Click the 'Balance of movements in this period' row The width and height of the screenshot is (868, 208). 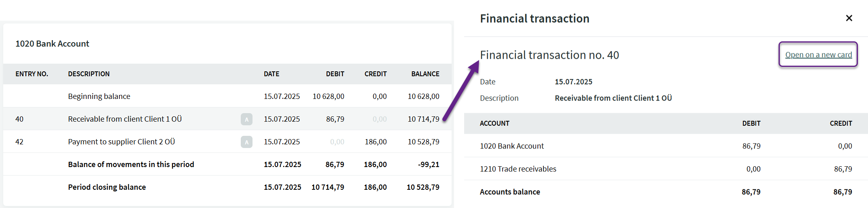pyautogui.click(x=131, y=165)
